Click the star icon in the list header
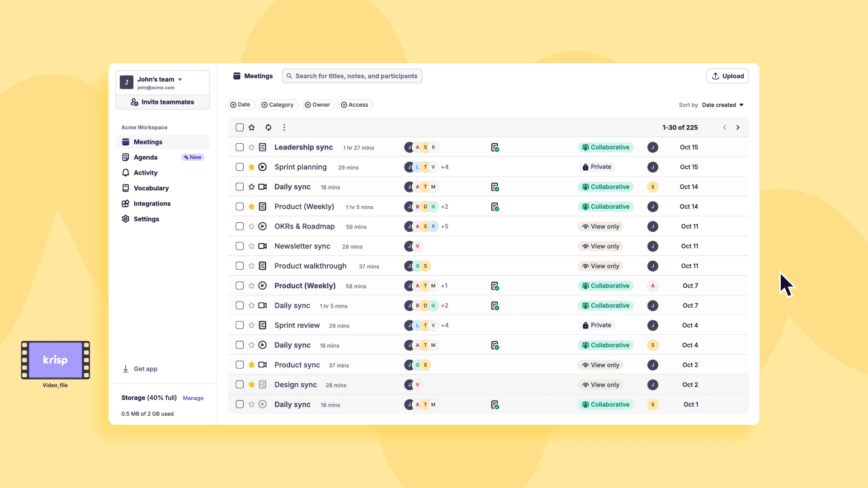The image size is (868, 488). 252,127
